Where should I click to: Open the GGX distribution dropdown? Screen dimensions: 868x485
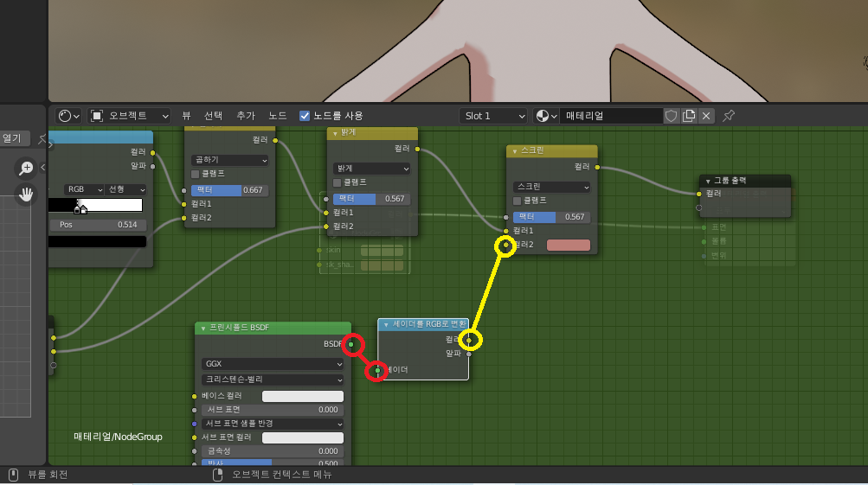(x=273, y=364)
